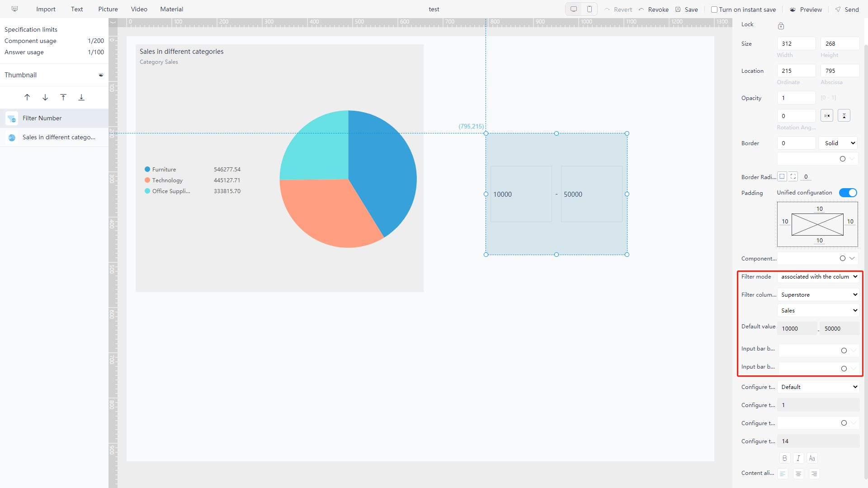Click the presentation screen icon at top left
This screenshot has height=488, width=868.
(14, 9)
